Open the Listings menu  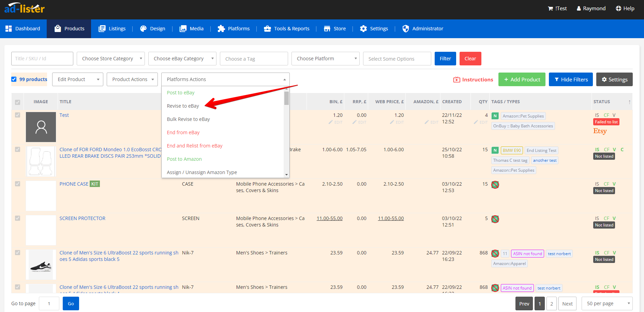112,29
